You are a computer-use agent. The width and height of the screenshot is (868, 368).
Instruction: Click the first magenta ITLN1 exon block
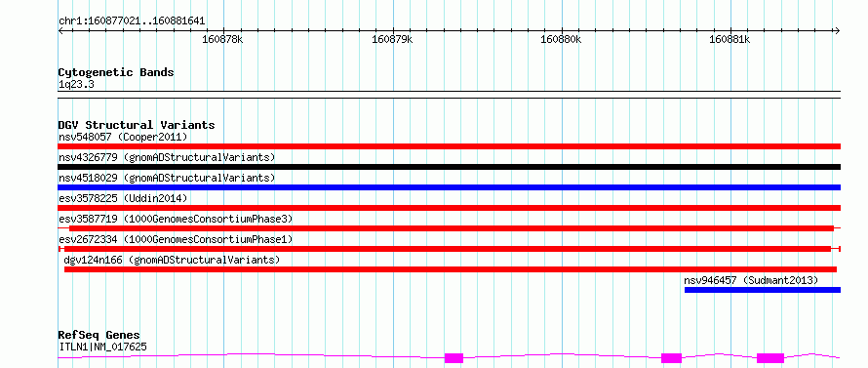point(454,358)
